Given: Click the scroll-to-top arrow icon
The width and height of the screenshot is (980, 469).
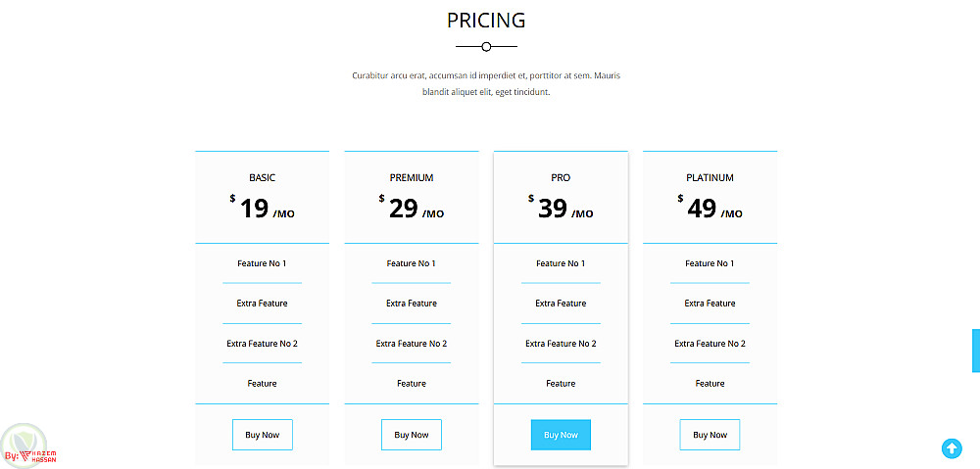Looking at the screenshot, I should 951,448.
